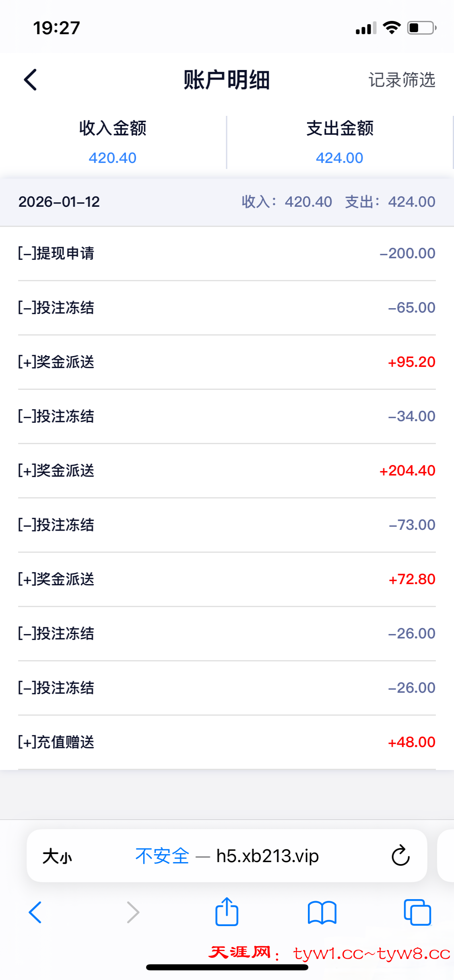Tap the 2026-01-12 date header row
The height and width of the screenshot is (980, 454).
(x=227, y=202)
